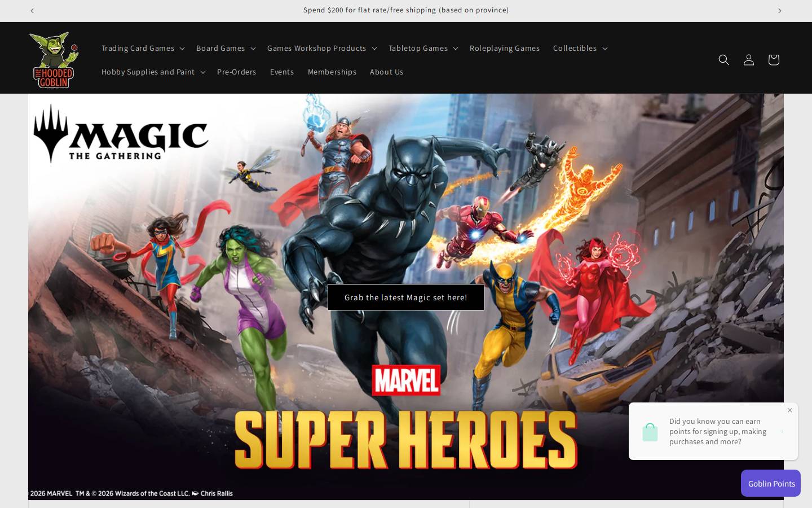Screen dimensions: 812x508
Task: Open Goblin Points rewards button
Action: (771, 483)
